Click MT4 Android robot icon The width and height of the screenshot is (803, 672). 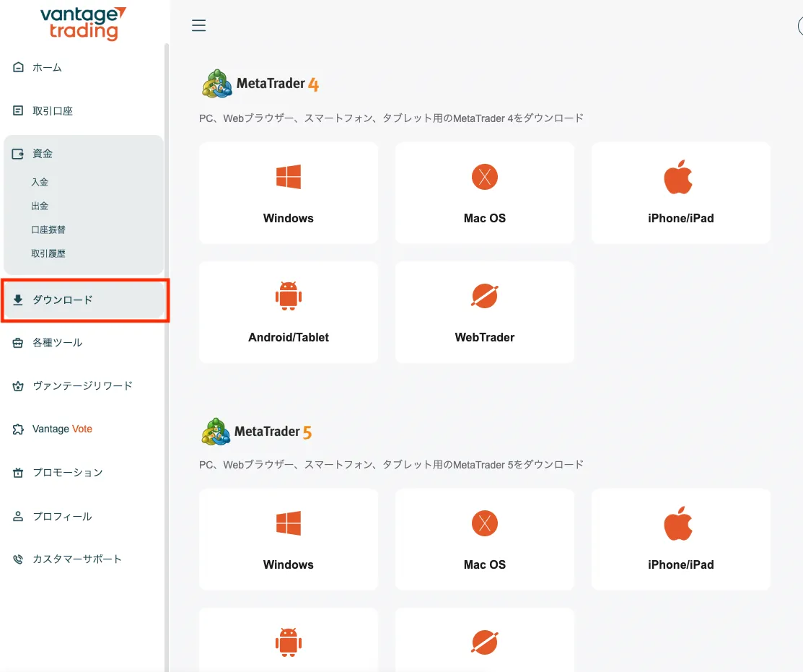point(289,296)
